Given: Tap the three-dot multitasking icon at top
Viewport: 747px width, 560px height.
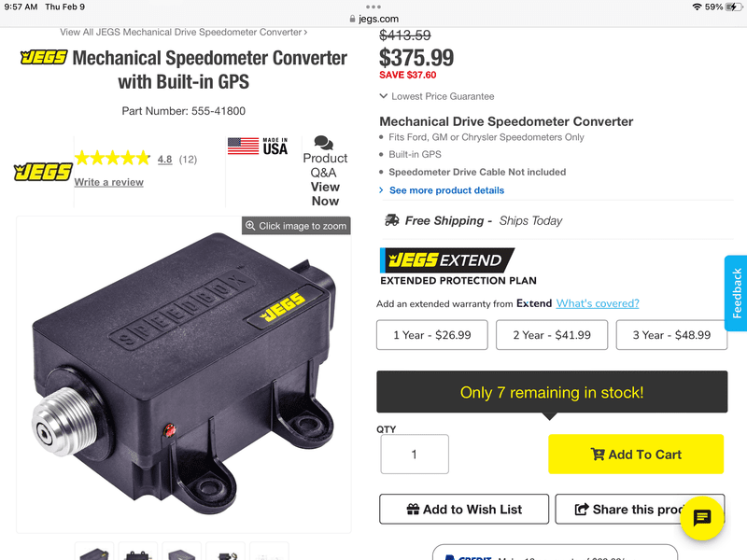Looking at the screenshot, I should [x=373, y=7].
